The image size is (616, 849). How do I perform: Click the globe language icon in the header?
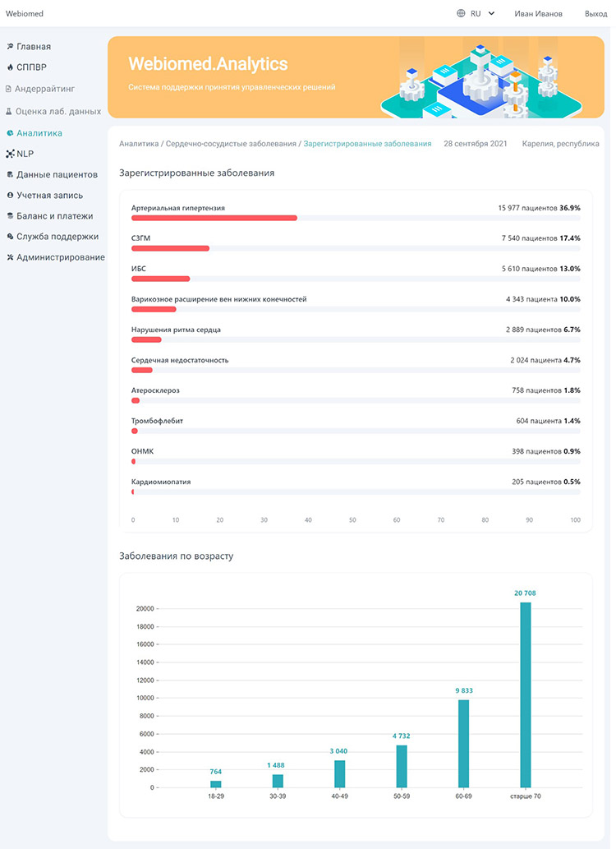pyautogui.click(x=462, y=13)
